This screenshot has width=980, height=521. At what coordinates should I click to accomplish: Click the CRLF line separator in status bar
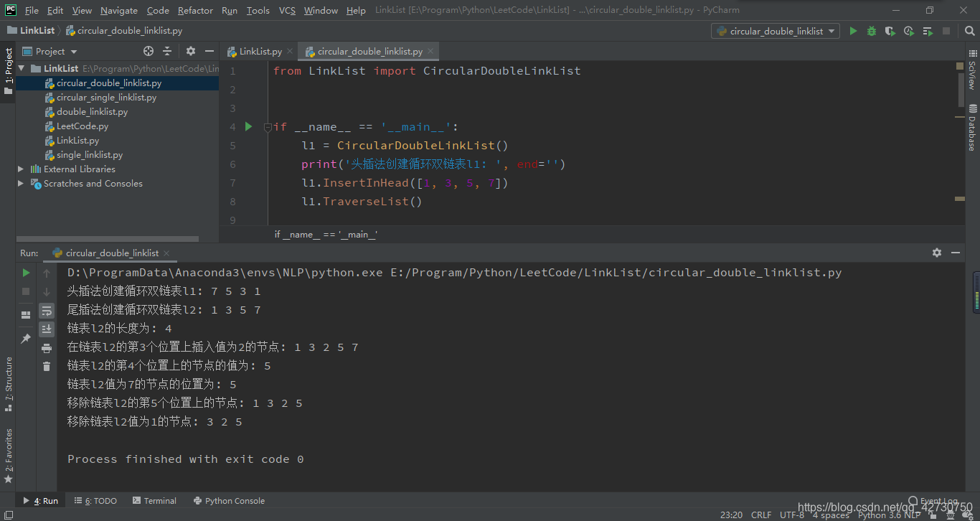(761, 515)
